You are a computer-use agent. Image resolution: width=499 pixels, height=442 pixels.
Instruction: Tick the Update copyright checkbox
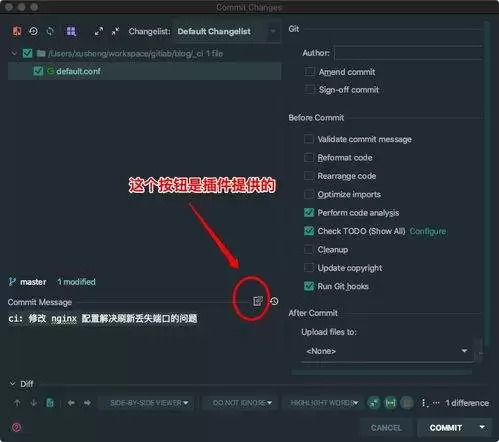(x=309, y=268)
